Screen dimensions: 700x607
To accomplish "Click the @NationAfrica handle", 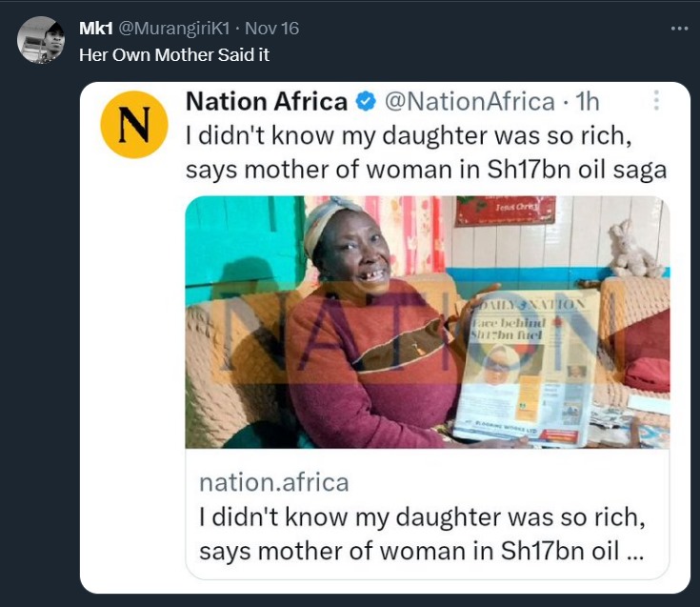I will 469,102.
